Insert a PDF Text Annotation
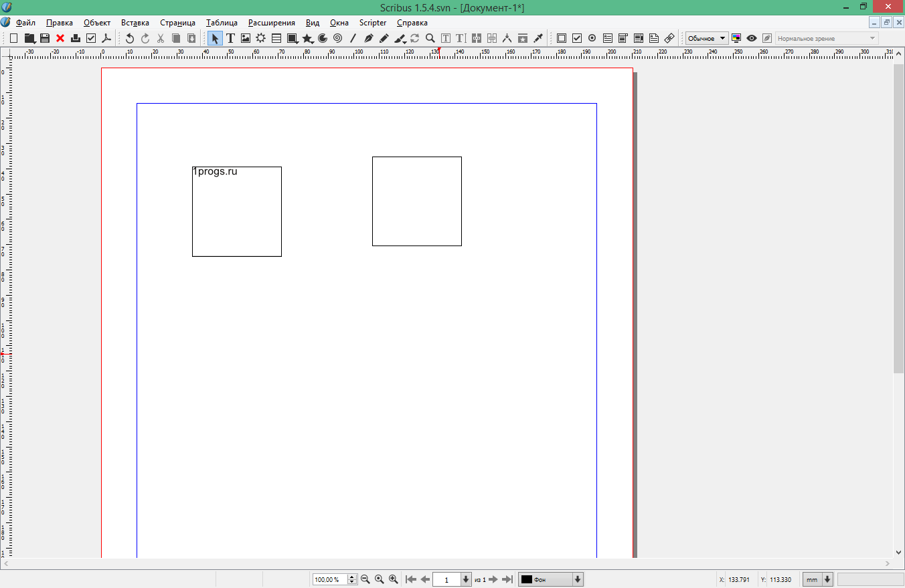This screenshot has height=588, width=905. 654,38
